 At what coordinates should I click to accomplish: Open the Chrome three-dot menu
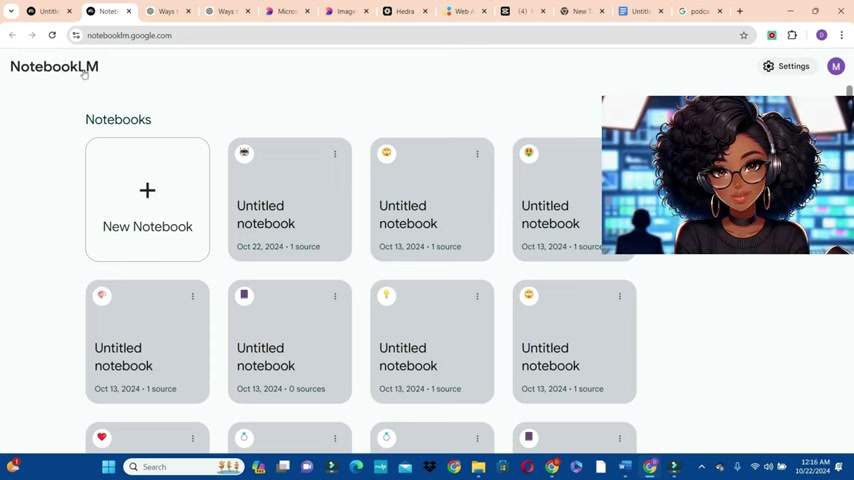[x=841, y=35]
